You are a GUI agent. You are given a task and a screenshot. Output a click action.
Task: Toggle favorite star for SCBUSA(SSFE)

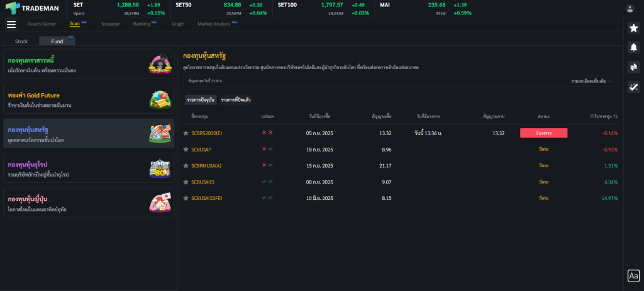click(x=186, y=198)
